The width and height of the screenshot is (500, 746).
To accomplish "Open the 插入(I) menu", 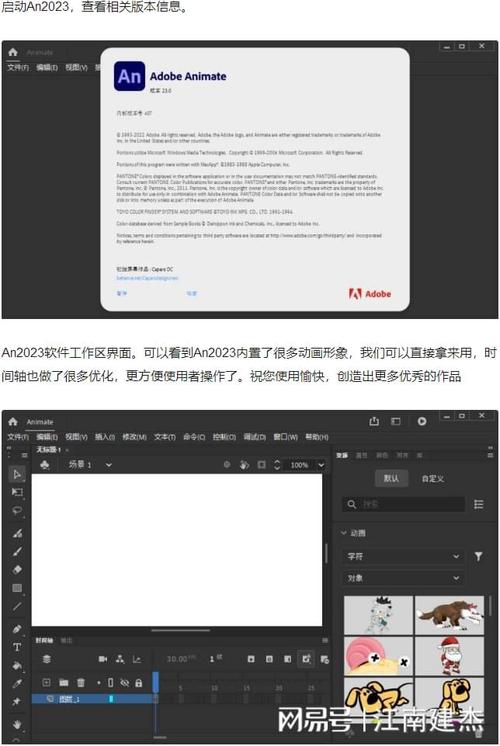I will coord(105,437).
